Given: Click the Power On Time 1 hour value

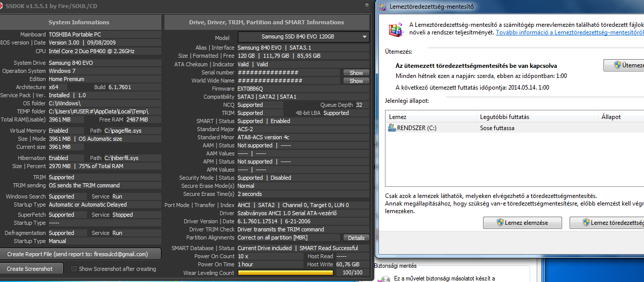Looking at the screenshot, I should (x=246, y=264).
